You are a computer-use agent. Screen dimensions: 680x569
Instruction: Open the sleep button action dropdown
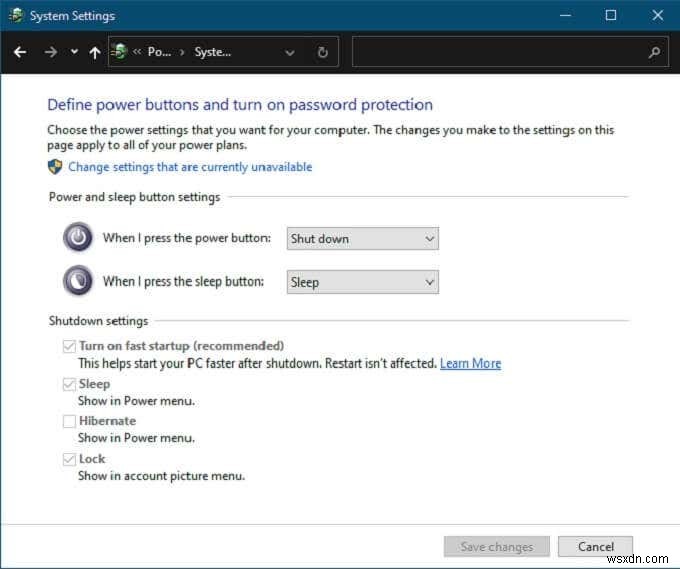363,282
